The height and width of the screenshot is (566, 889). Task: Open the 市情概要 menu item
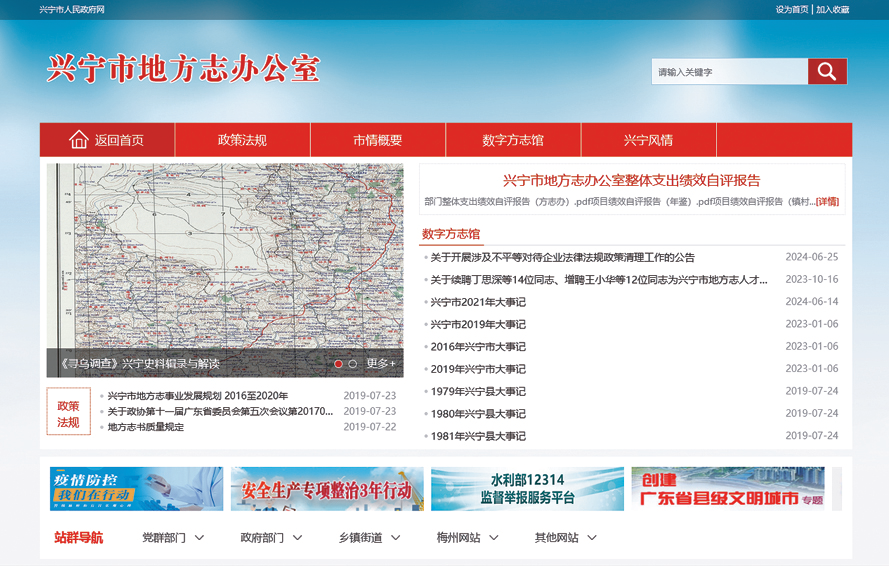[378, 140]
